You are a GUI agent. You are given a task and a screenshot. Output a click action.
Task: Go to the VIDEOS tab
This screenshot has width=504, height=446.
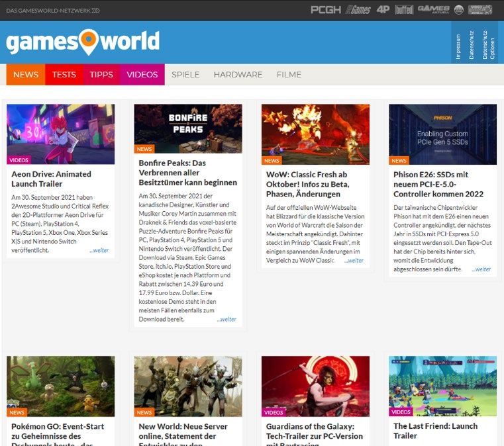(142, 75)
